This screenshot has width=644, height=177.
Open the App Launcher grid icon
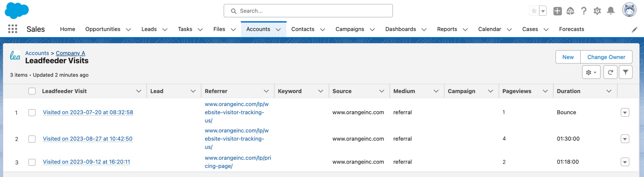tap(13, 29)
